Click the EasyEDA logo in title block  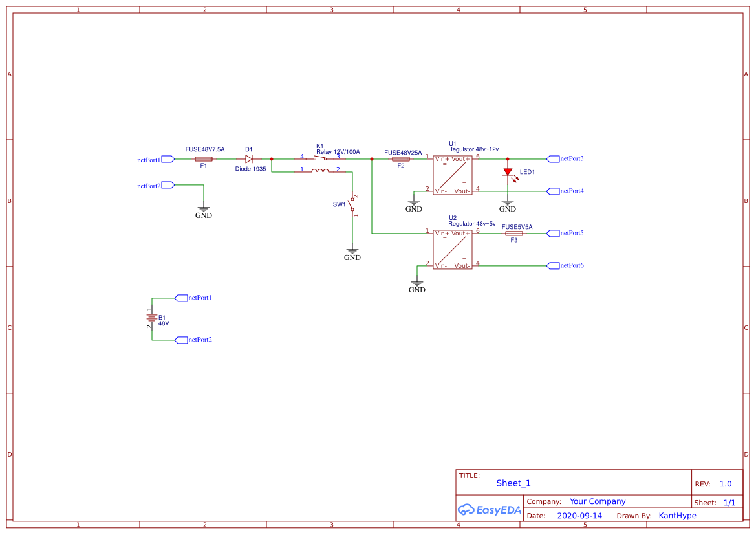tap(489, 510)
